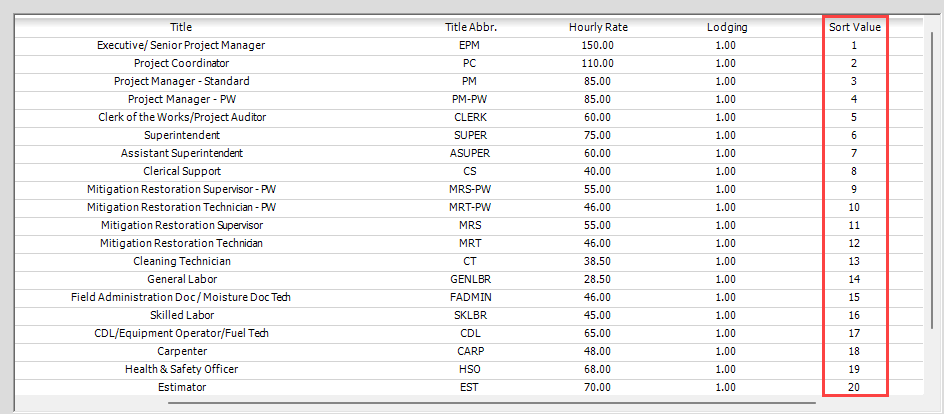Select the Lodging column header
The height and width of the screenshot is (414, 944).
[x=727, y=27]
